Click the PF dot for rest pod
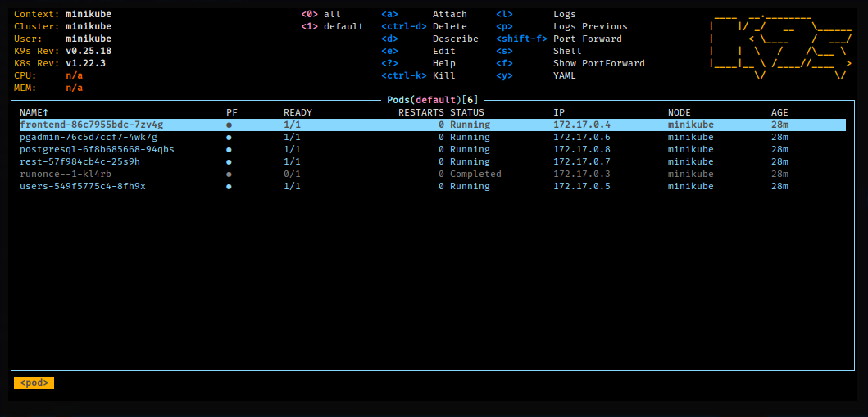 [x=229, y=162]
